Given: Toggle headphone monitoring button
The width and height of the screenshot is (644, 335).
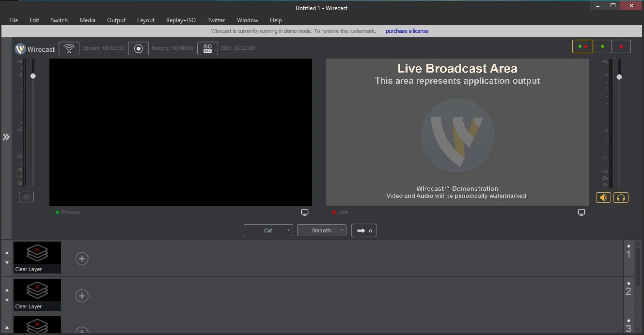Looking at the screenshot, I should click(621, 198).
